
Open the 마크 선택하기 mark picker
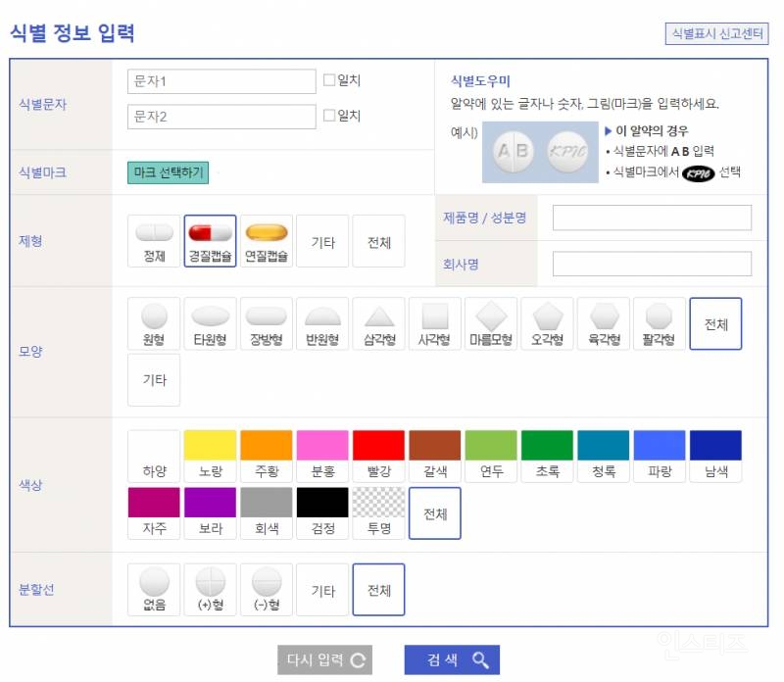(x=168, y=173)
